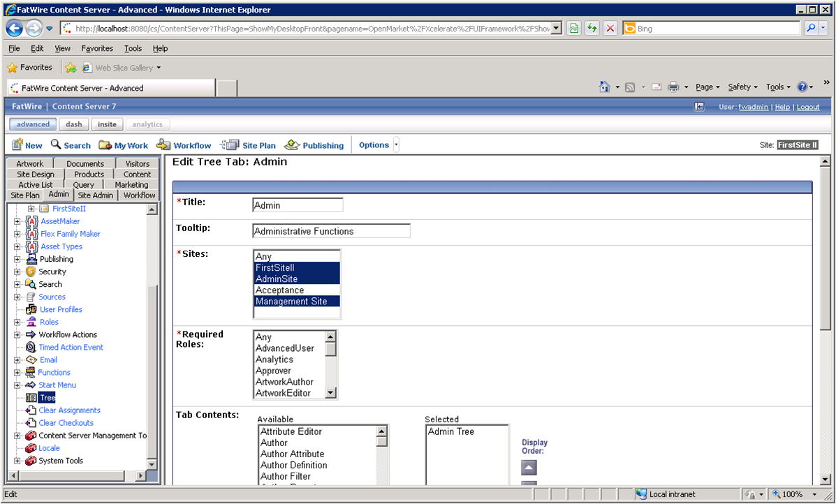
Task: Click the Roles icon in tree
Action: coord(31,322)
